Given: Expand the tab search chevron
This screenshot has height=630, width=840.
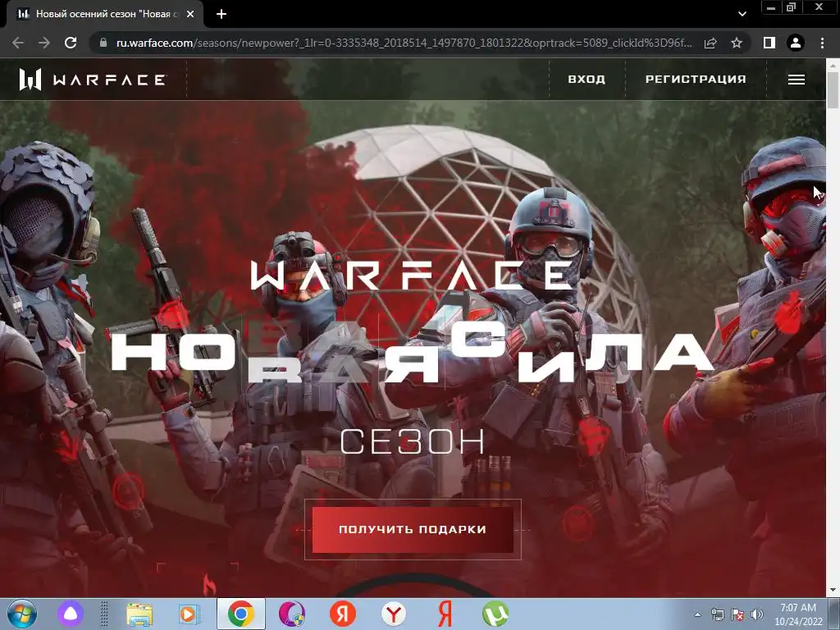Looking at the screenshot, I should coord(742,14).
